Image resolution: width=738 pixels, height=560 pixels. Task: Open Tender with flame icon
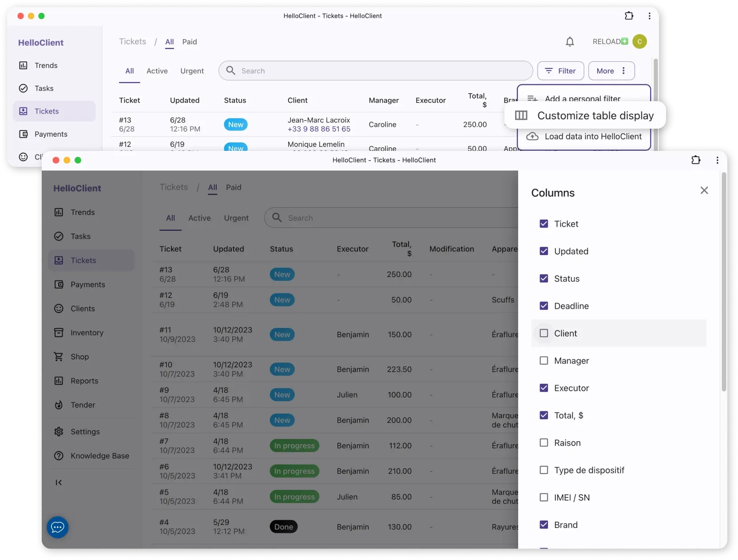coord(82,405)
